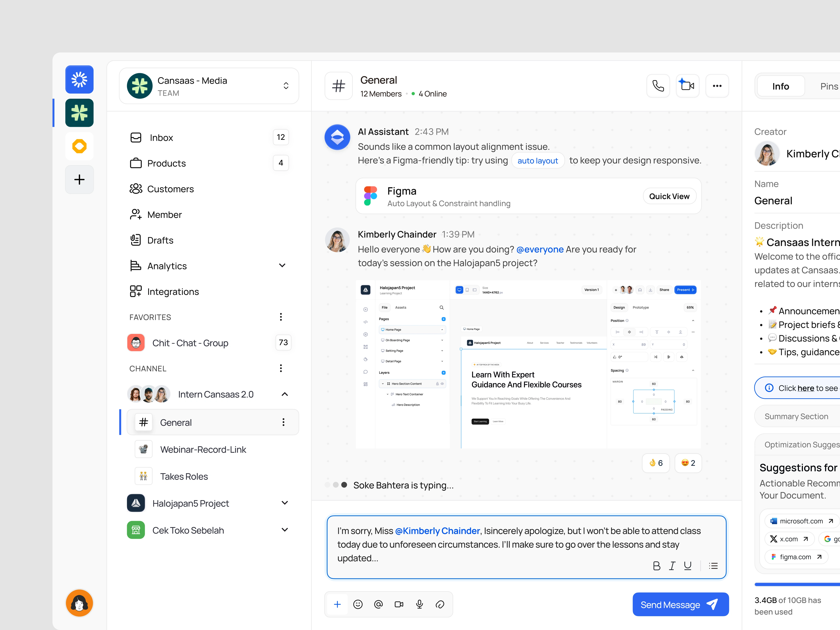Click the add workspace plus icon
The width and height of the screenshot is (840, 630).
click(79, 180)
